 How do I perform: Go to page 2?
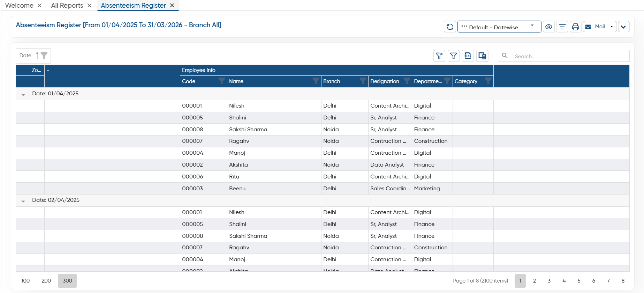[535, 281]
